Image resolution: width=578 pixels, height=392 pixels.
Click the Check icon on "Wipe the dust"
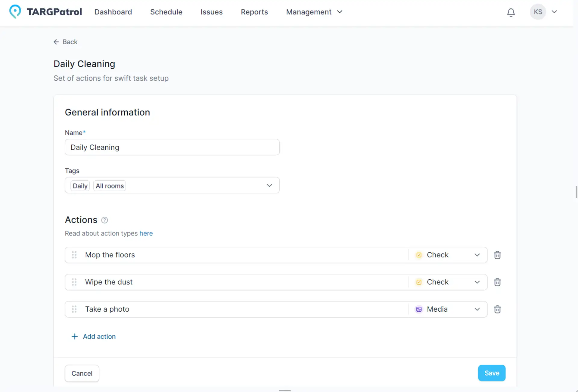click(x=419, y=282)
